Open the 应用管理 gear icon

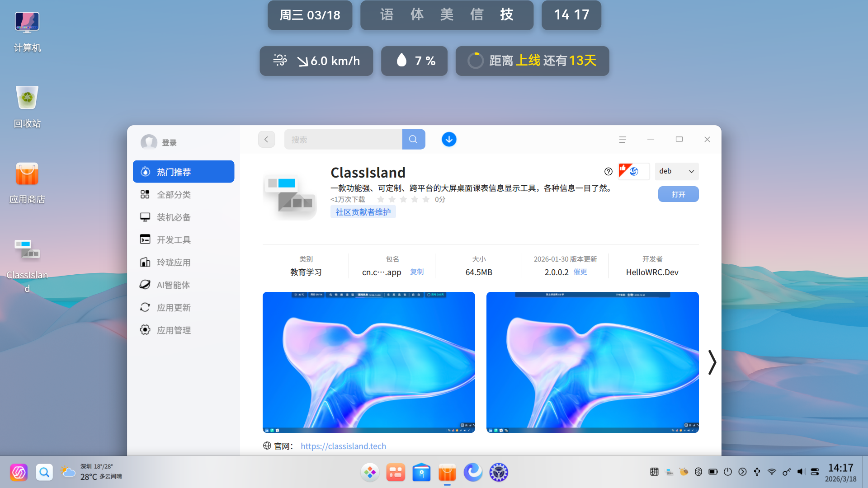145,330
